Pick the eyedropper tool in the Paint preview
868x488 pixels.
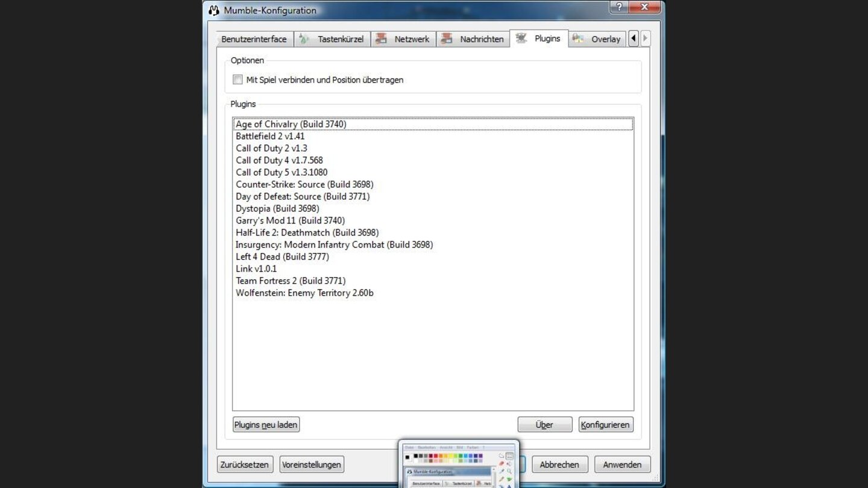[502, 472]
